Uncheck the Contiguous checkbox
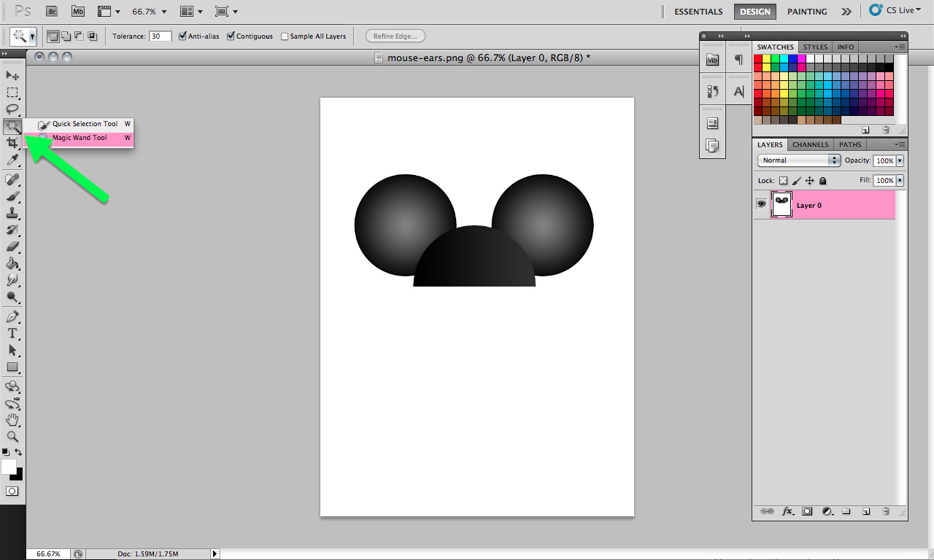934x560 pixels. (231, 36)
